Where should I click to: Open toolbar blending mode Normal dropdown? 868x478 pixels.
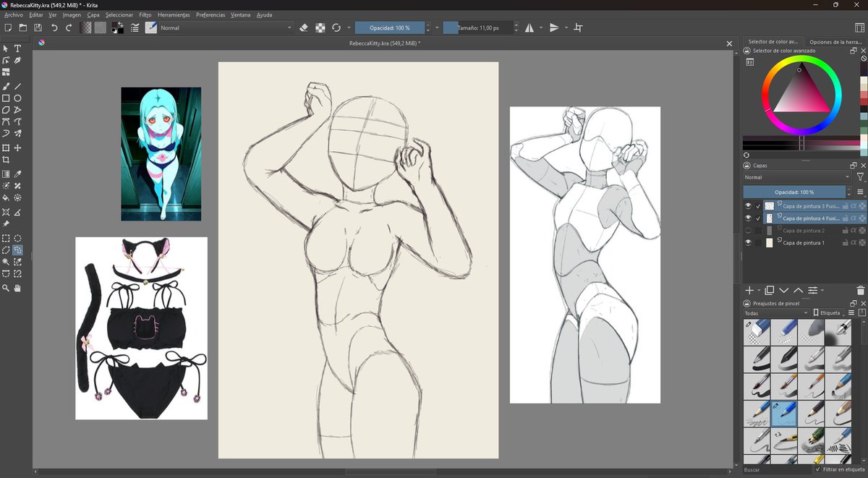tap(226, 27)
